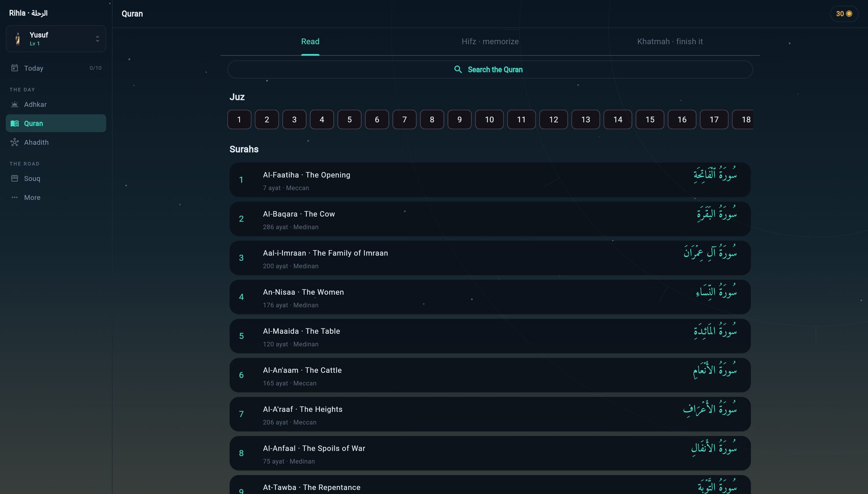Image resolution: width=868 pixels, height=494 pixels.
Task: Select Juz 2 button
Action: click(267, 120)
